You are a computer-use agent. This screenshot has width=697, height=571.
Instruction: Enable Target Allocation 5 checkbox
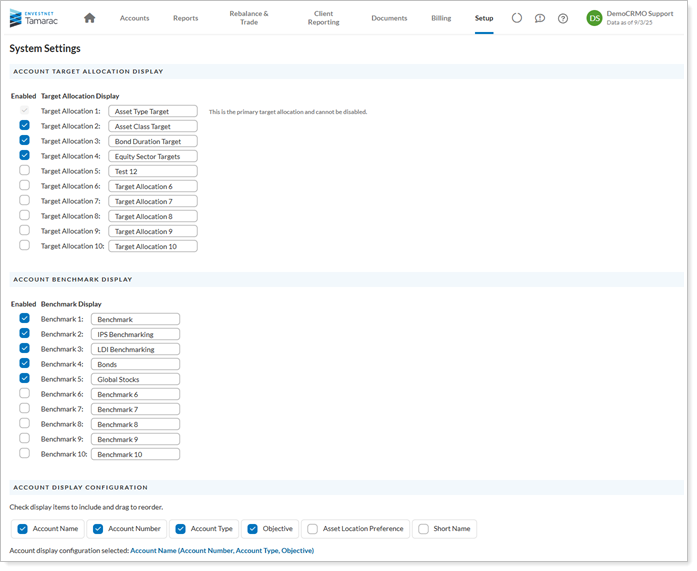pyautogui.click(x=25, y=171)
